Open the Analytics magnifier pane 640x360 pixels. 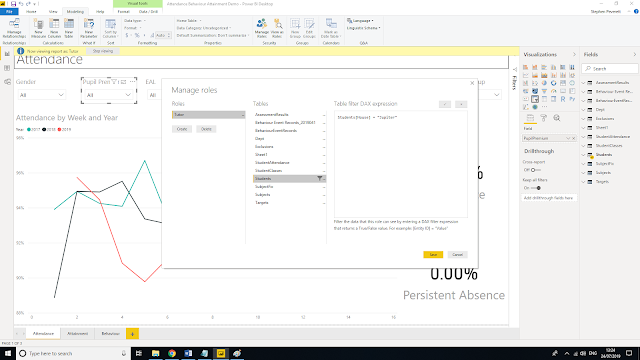click(x=557, y=118)
